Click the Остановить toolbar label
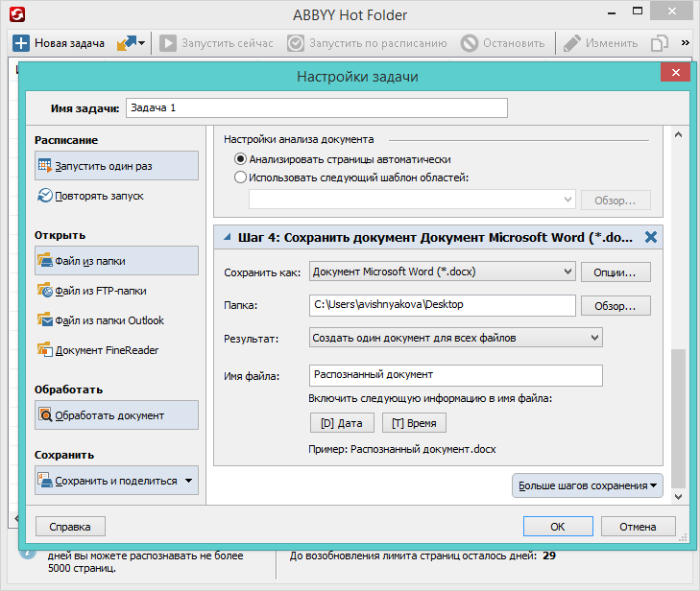Screen dimensions: 700x591 [514, 43]
